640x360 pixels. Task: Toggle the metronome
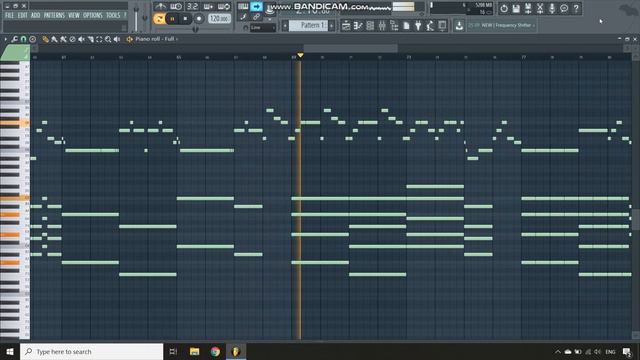[x=160, y=7]
